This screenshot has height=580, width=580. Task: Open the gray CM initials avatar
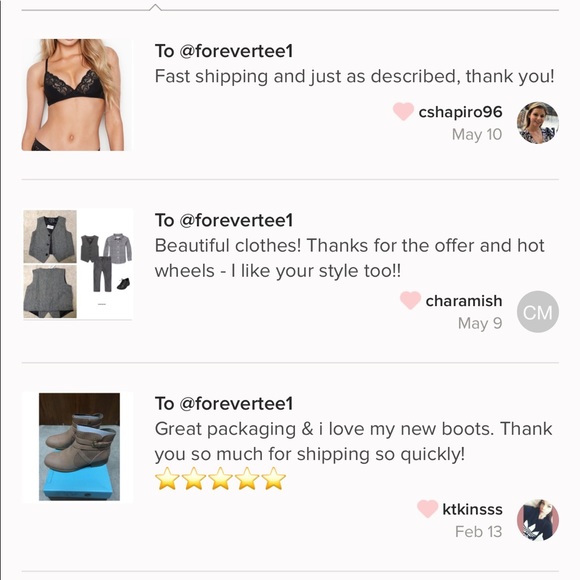(x=537, y=312)
